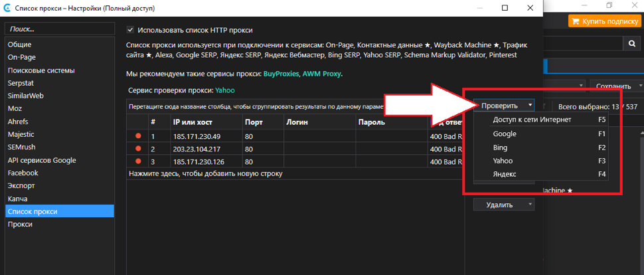Image resolution: width=644 pixels, height=275 pixels.
Task: Choose Google from the check menu
Action: (x=505, y=134)
